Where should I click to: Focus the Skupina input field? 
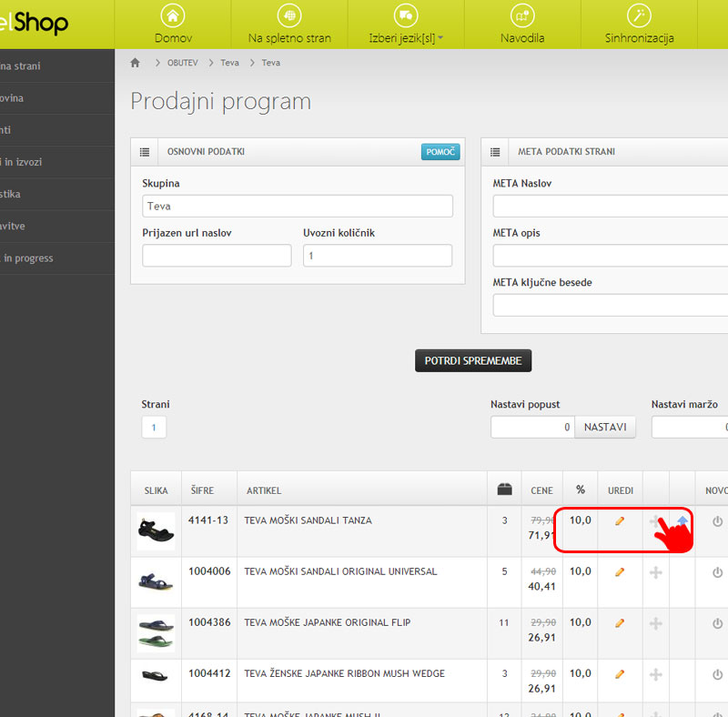(298, 206)
